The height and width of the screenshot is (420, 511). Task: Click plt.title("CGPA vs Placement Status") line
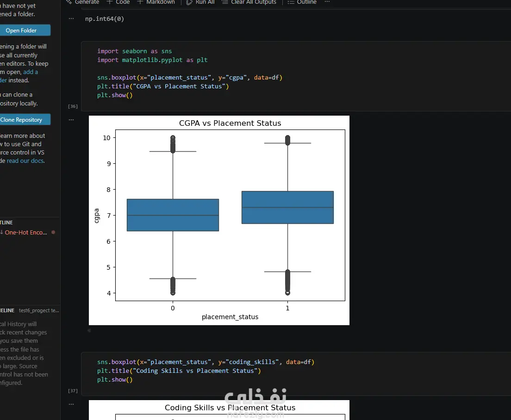coord(163,86)
